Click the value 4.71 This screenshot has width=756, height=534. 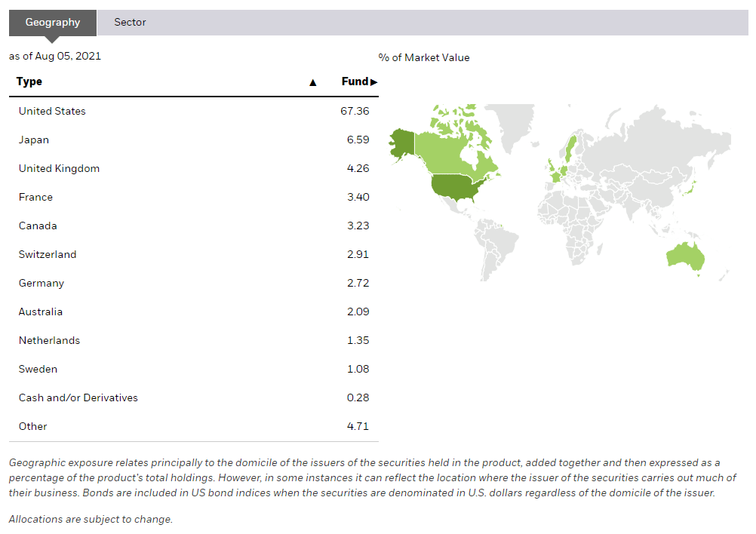pyautogui.click(x=358, y=427)
